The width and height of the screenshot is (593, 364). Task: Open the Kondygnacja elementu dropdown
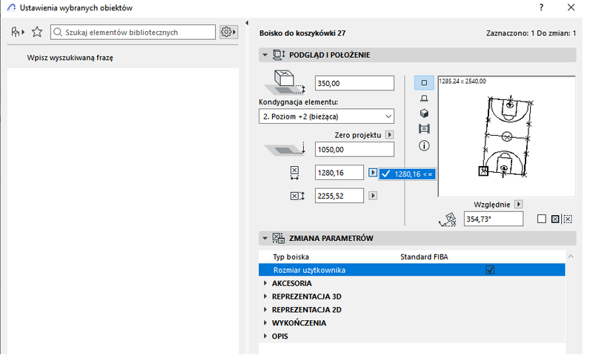326,116
